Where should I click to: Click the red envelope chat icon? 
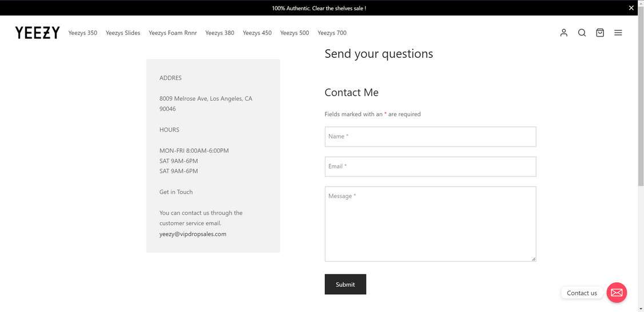click(x=617, y=293)
